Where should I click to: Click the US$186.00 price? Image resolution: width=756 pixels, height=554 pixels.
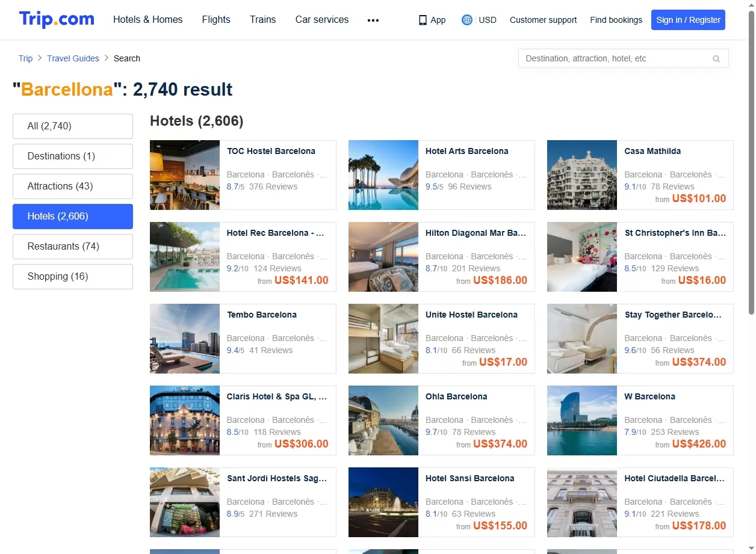pyautogui.click(x=500, y=280)
